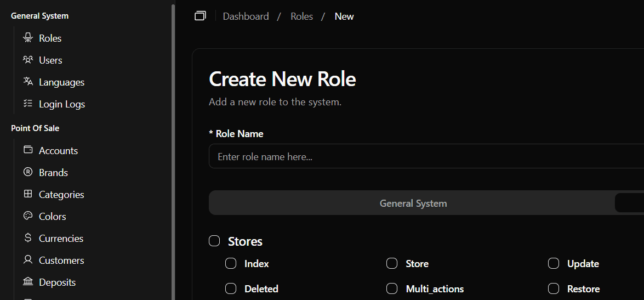The image size is (644, 300).
Task: Enable the Restore permission checkbox
Action: coord(554,289)
